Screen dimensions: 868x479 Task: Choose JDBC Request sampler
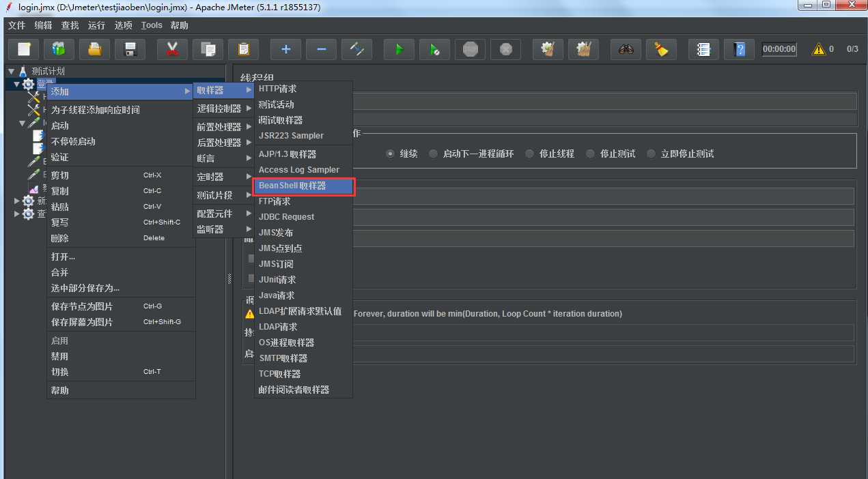click(x=304, y=217)
